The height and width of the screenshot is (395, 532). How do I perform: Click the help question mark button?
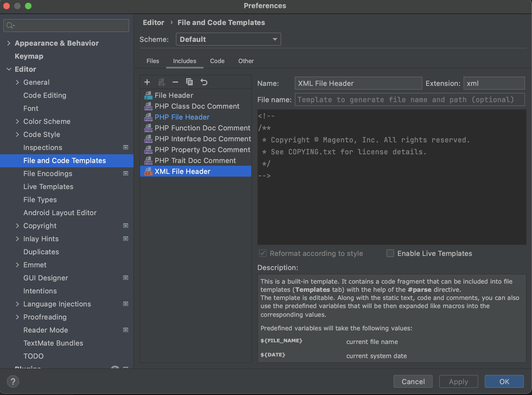point(13,381)
